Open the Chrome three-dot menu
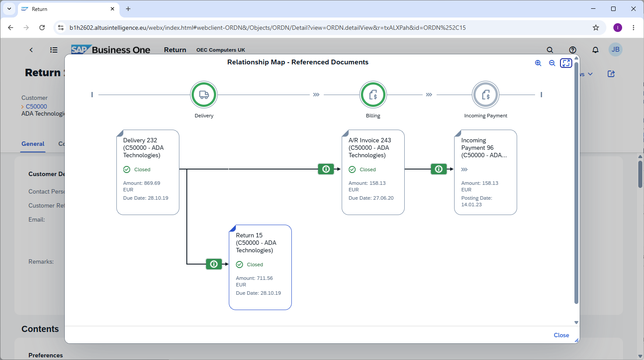This screenshot has width=644, height=360. 633,28
